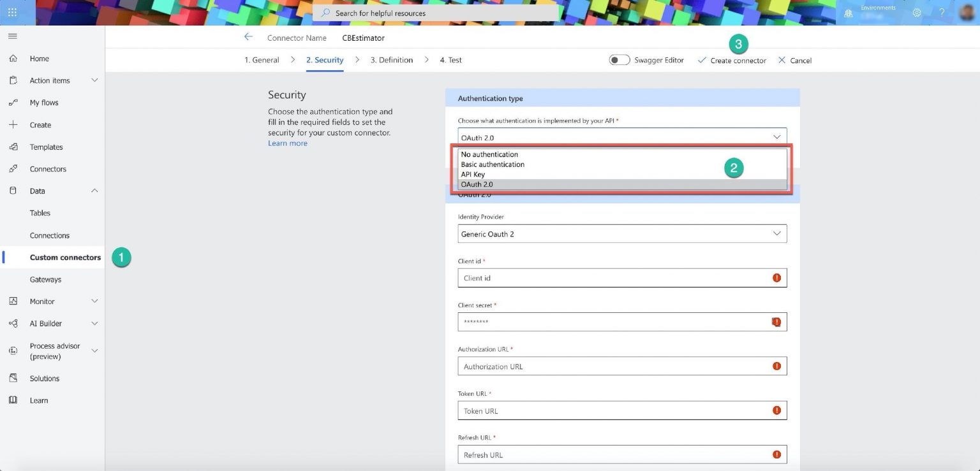
Task: Click the Home icon in sidebar
Action: (13, 59)
